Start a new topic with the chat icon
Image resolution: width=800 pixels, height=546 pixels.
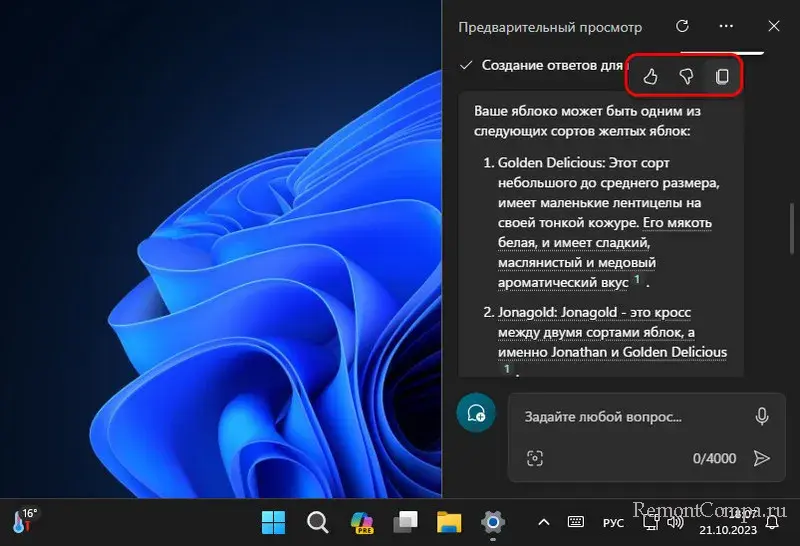tap(476, 412)
